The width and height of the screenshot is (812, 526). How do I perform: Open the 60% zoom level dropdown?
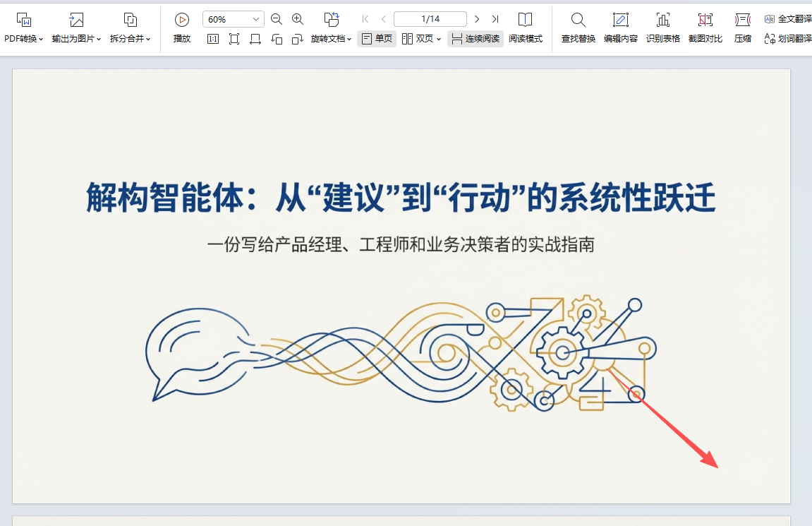pyautogui.click(x=233, y=20)
